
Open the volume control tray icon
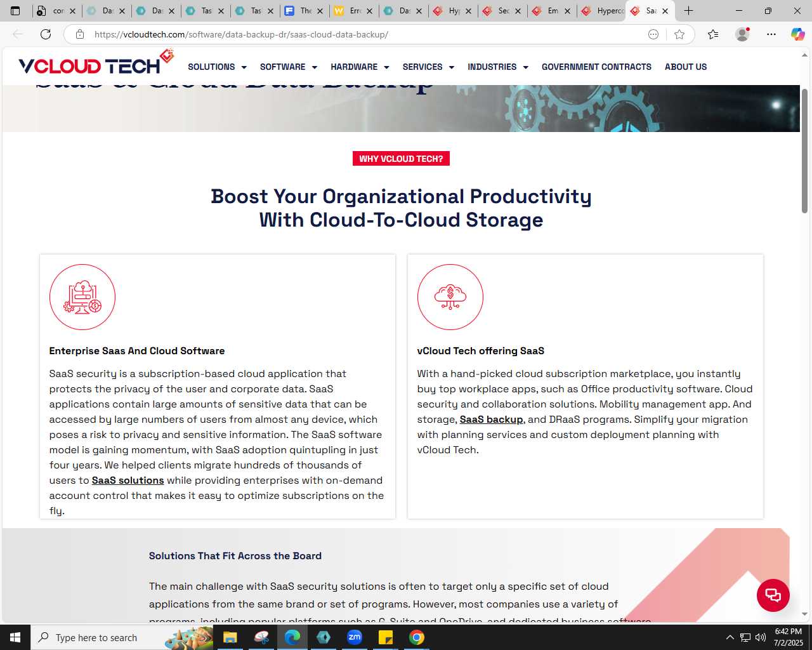click(761, 637)
